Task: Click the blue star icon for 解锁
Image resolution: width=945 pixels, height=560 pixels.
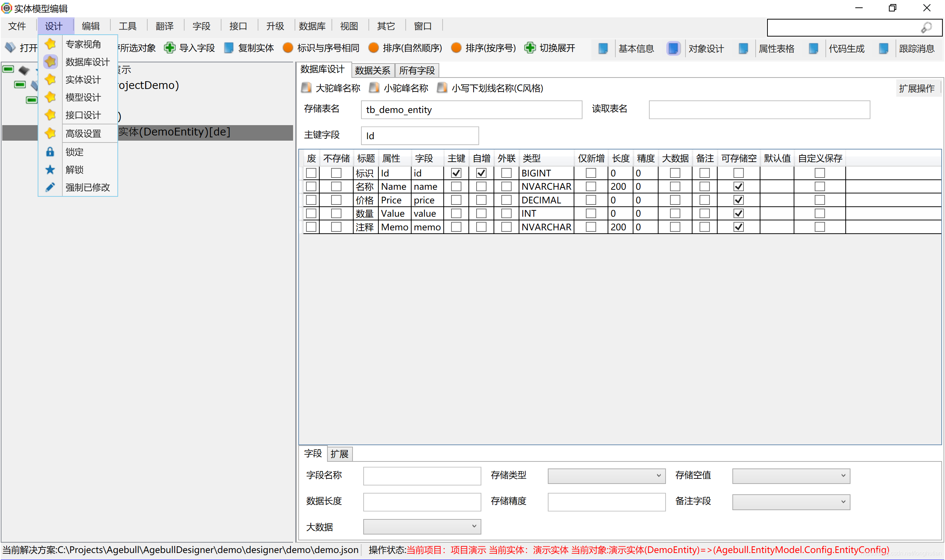Action: pos(50,169)
